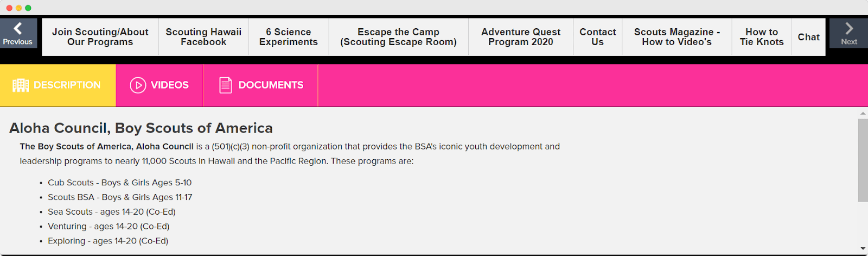Click the Documents page icon
The height and width of the screenshot is (256, 868).
point(225,85)
